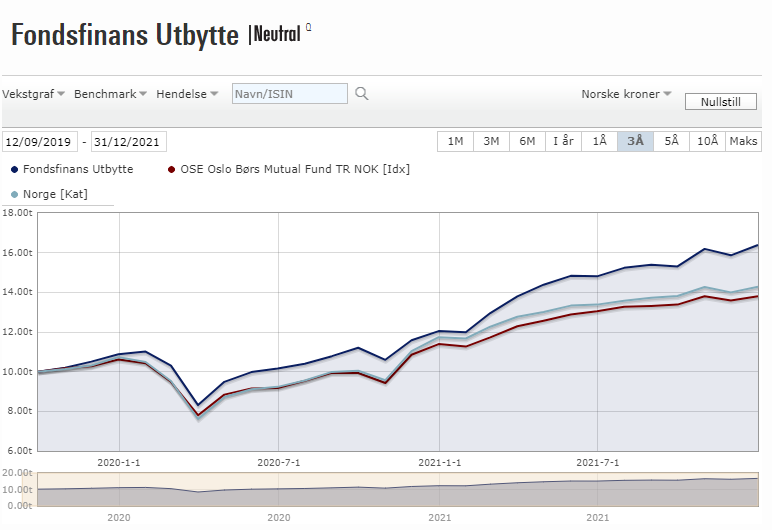Click the start date field 12/09/2019
The width and height of the screenshot is (772, 530).
39,142
